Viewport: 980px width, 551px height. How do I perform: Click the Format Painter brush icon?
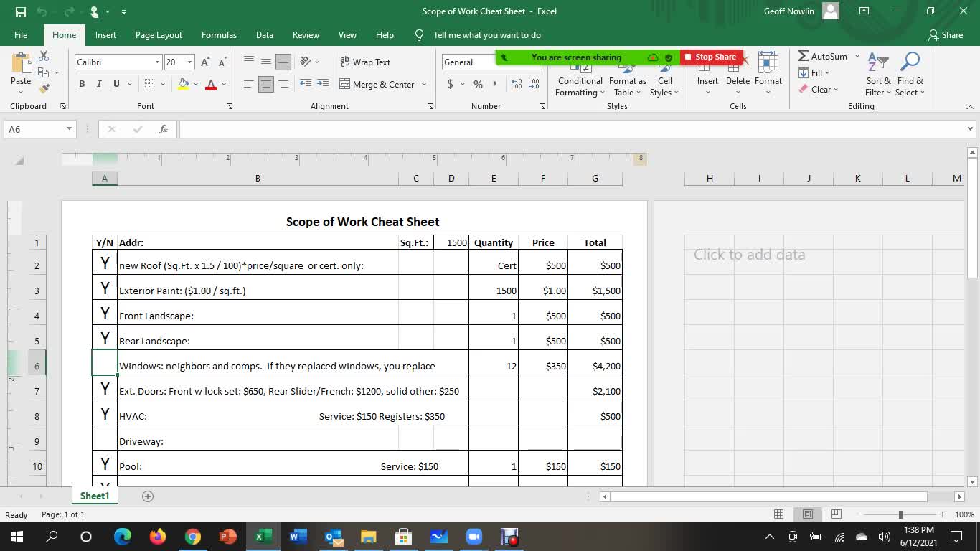coord(44,89)
